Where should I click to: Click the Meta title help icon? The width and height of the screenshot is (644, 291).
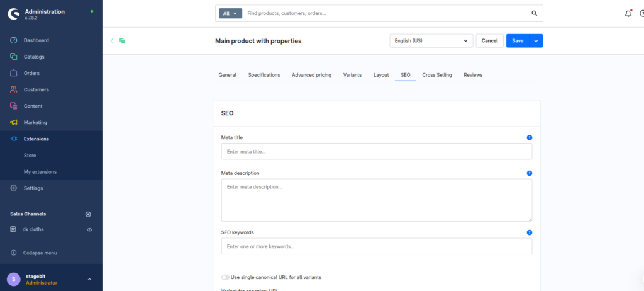coord(530,137)
